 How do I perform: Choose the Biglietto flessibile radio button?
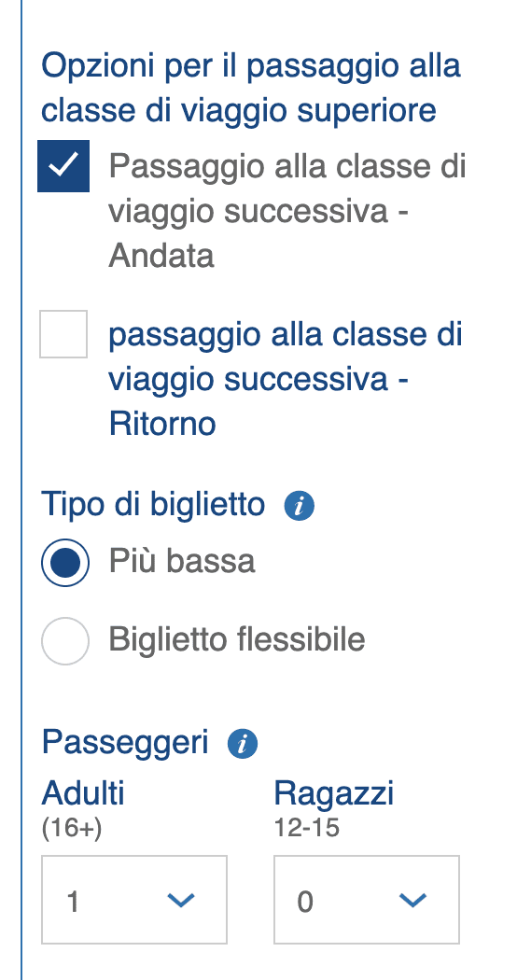coord(65,640)
